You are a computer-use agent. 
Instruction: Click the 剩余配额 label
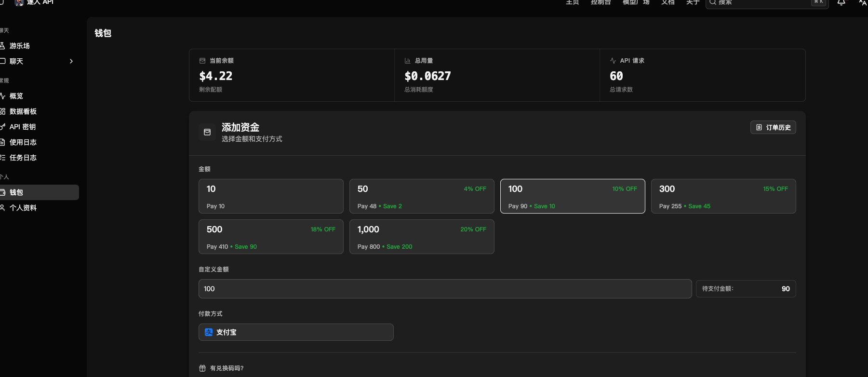coord(211,90)
